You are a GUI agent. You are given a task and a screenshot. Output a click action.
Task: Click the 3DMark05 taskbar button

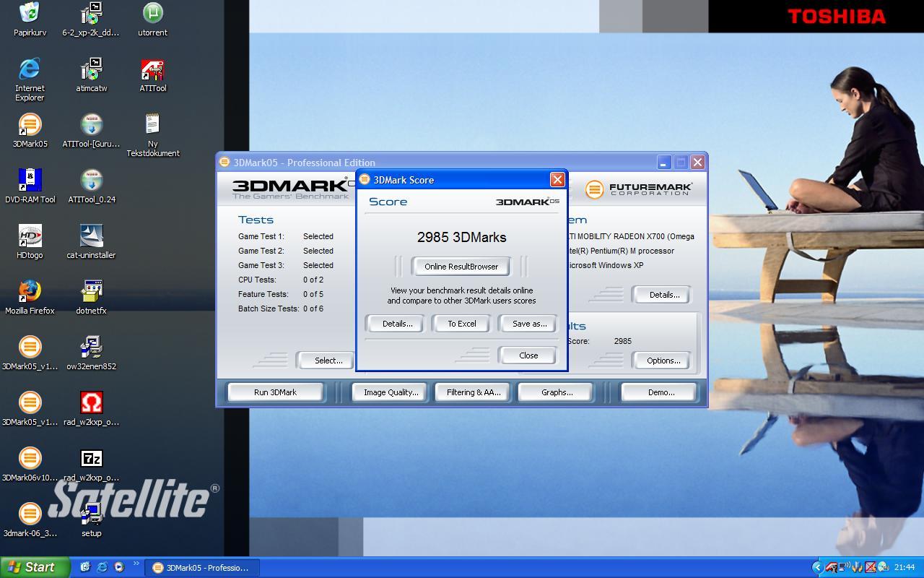pyautogui.click(x=201, y=568)
